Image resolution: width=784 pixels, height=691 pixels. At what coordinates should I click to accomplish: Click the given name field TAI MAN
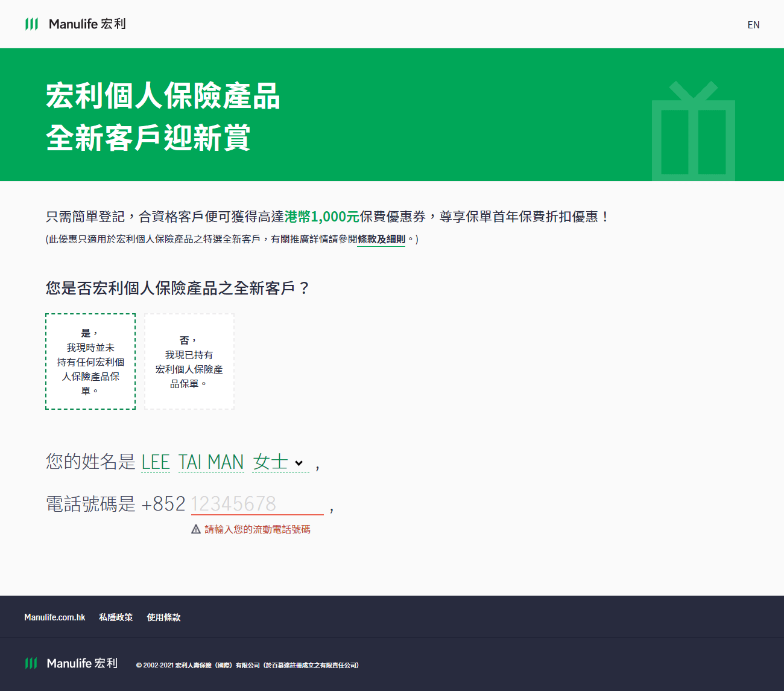point(211,462)
